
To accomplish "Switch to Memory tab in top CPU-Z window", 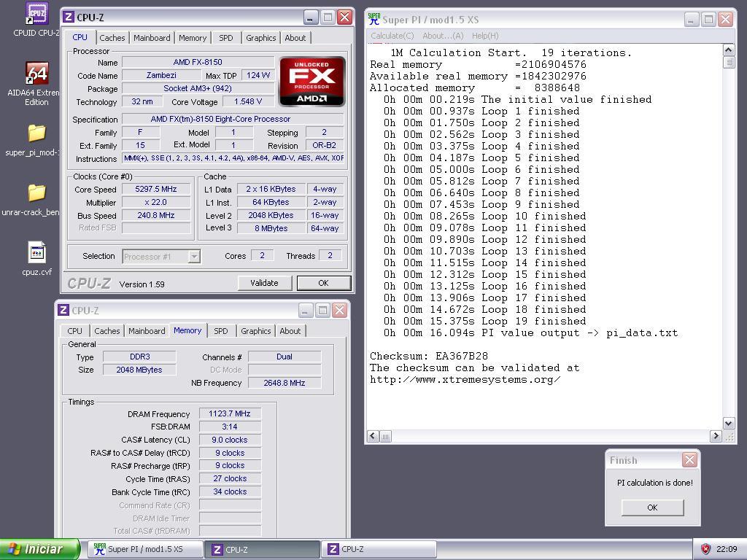I will [193, 38].
